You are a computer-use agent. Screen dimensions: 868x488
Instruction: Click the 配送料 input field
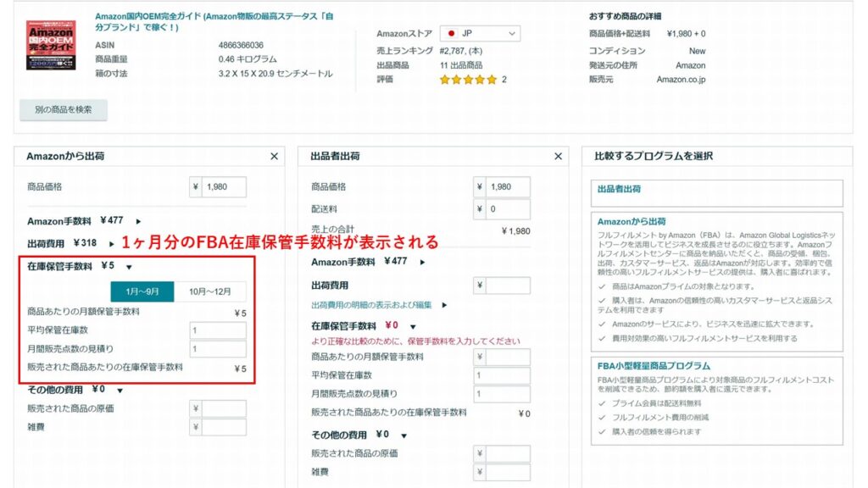[508, 209]
